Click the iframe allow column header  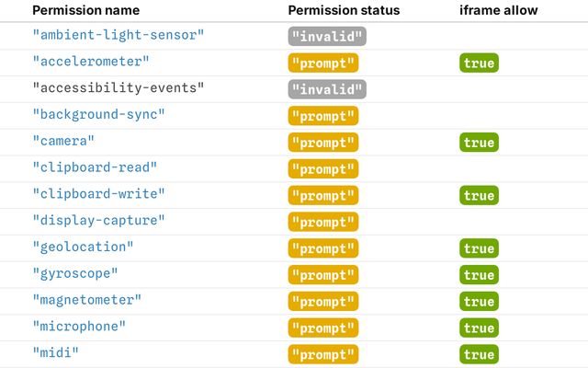click(498, 10)
